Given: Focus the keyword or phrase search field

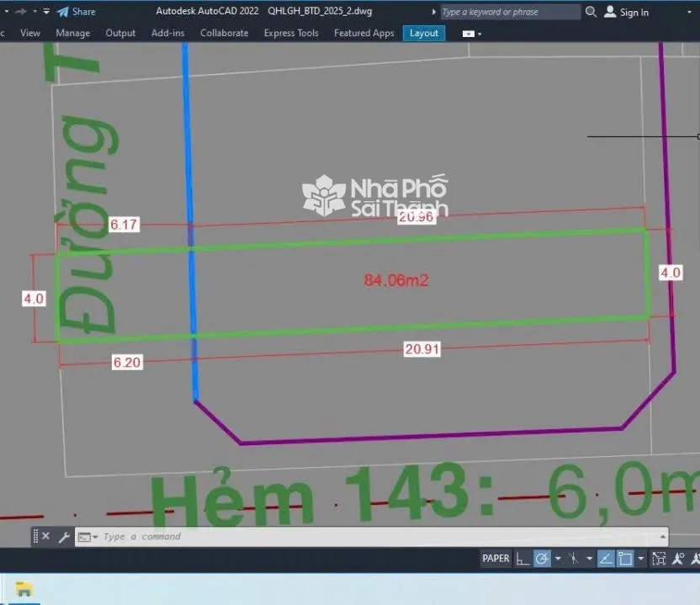Looking at the screenshot, I should click(510, 12).
